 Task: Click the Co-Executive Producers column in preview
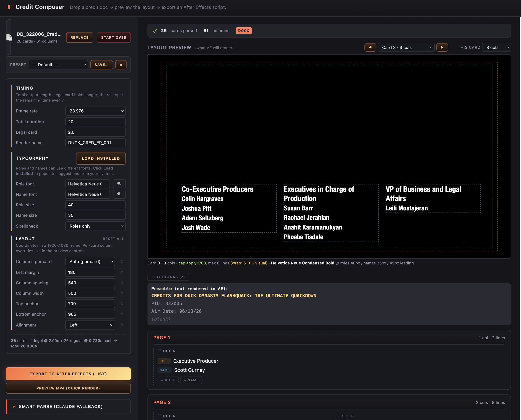pyautogui.click(x=229, y=208)
